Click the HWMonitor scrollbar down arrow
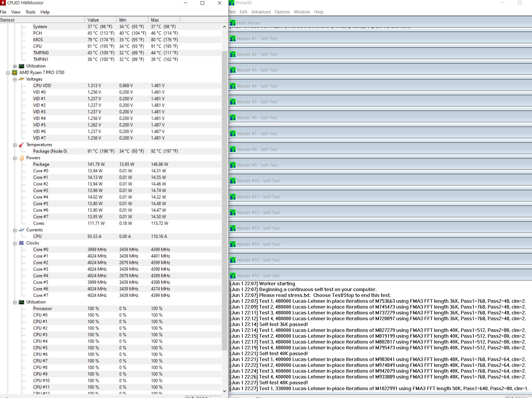Viewport: 532px width, 398px height. [x=224, y=391]
